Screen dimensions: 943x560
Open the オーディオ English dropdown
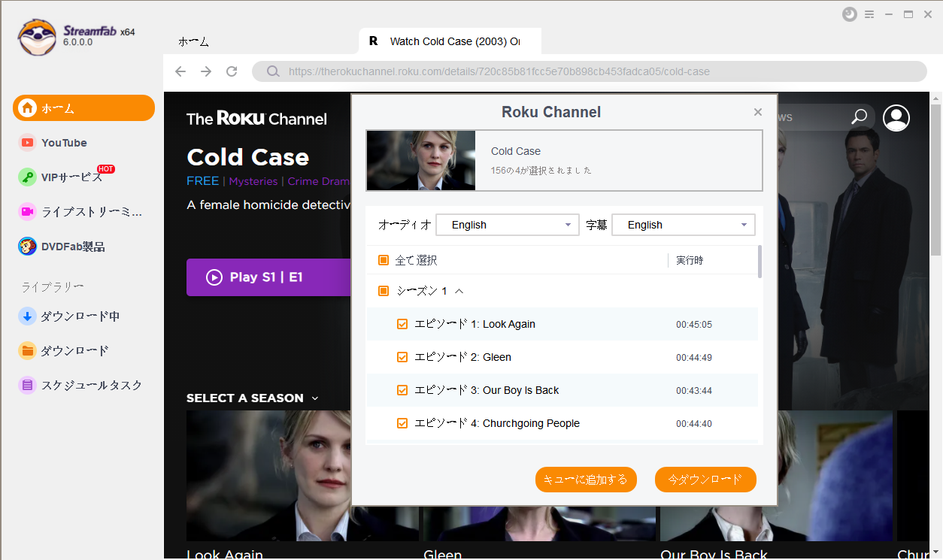pos(508,225)
